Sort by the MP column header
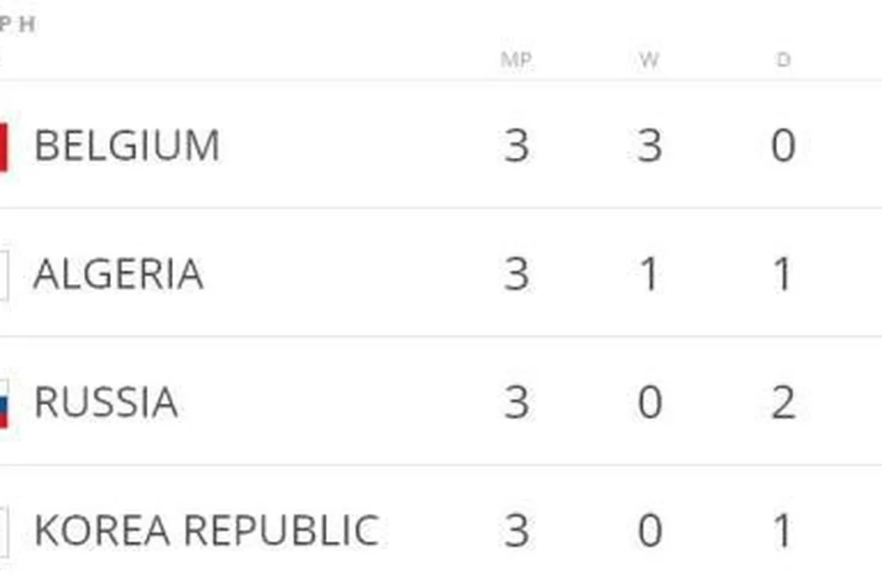This screenshot has height=588, width=882. (516, 60)
